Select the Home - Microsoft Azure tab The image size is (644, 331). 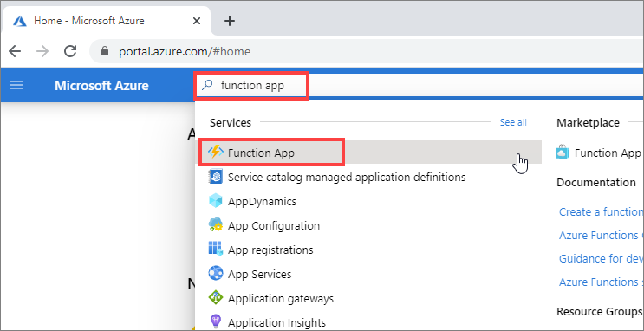[107, 21]
